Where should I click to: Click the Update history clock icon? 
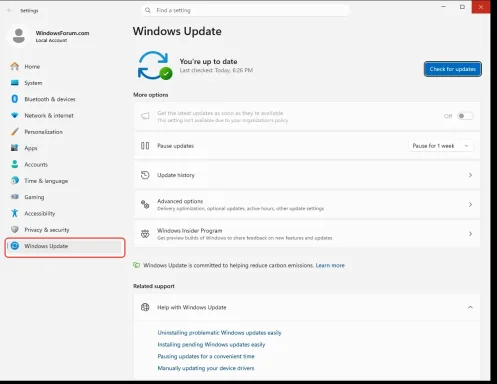(145, 175)
